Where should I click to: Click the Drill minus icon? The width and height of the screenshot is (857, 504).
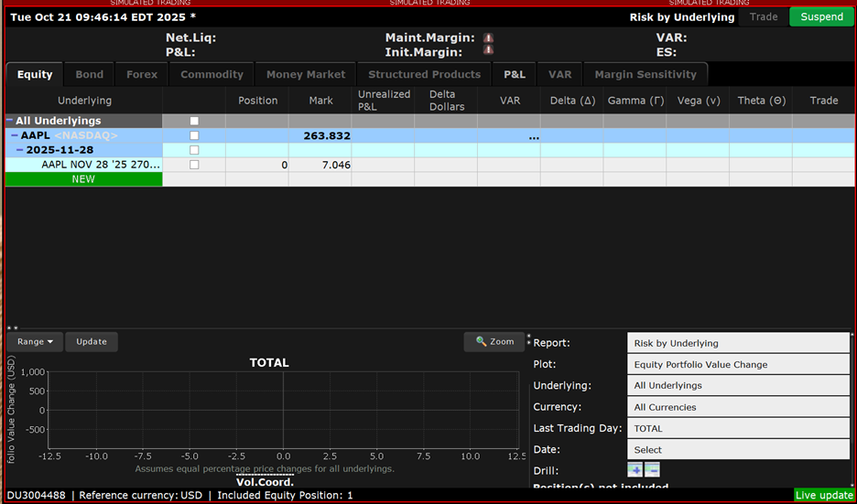(652, 470)
